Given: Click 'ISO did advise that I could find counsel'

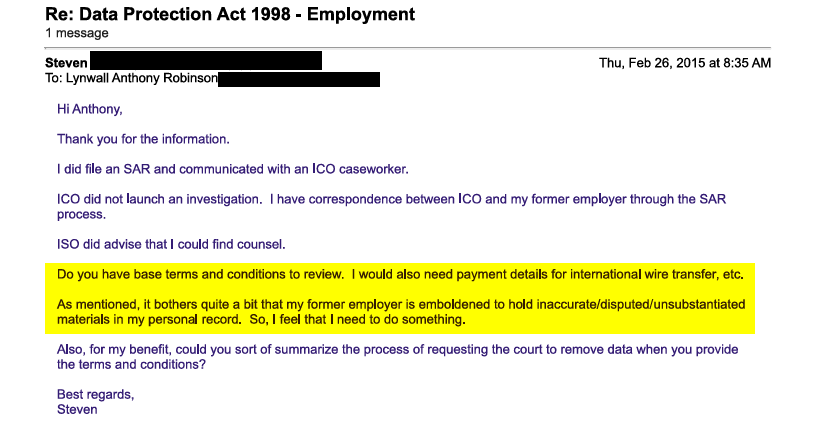Looking at the screenshot, I should (171, 245).
